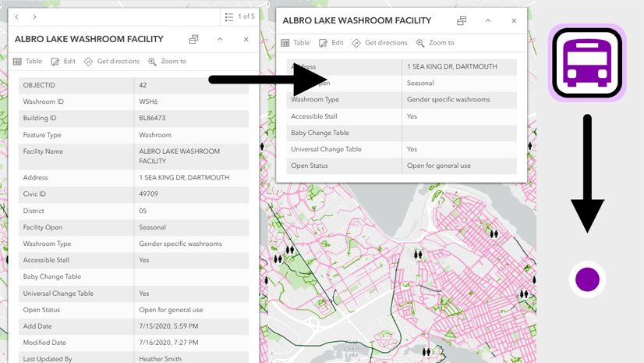644x363 pixels.
Task: Open Table in the right popup
Action: point(295,43)
